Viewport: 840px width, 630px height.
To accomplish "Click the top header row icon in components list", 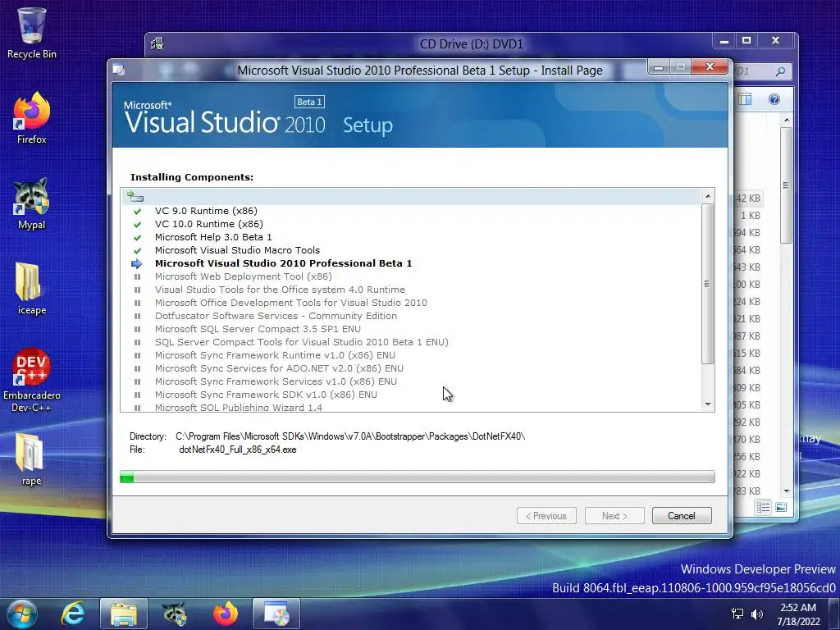I will click(x=135, y=197).
